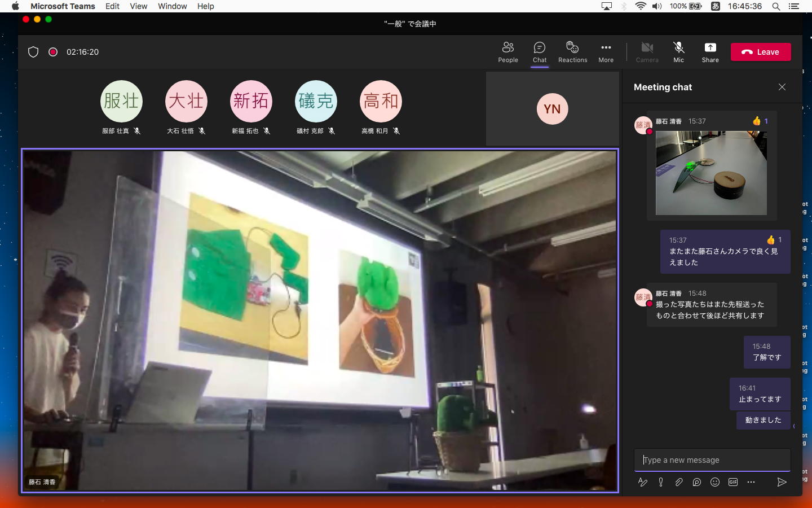
Task: Click the AirPlay display icon
Action: (x=607, y=6)
